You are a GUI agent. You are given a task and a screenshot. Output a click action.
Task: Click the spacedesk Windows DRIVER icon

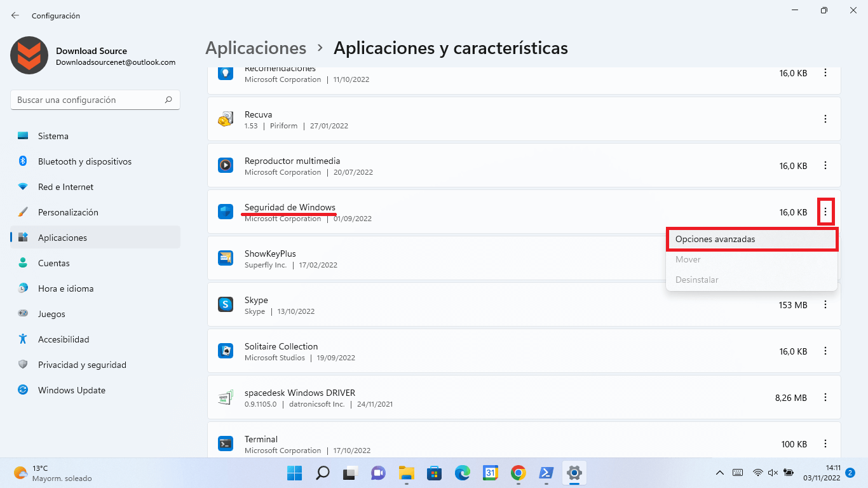tap(226, 398)
